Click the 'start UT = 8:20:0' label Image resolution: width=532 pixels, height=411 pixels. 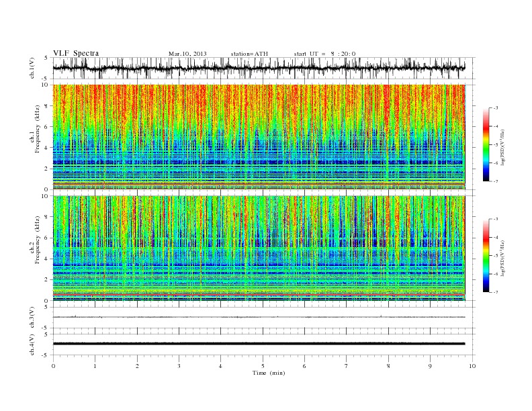[x=324, y=54]
